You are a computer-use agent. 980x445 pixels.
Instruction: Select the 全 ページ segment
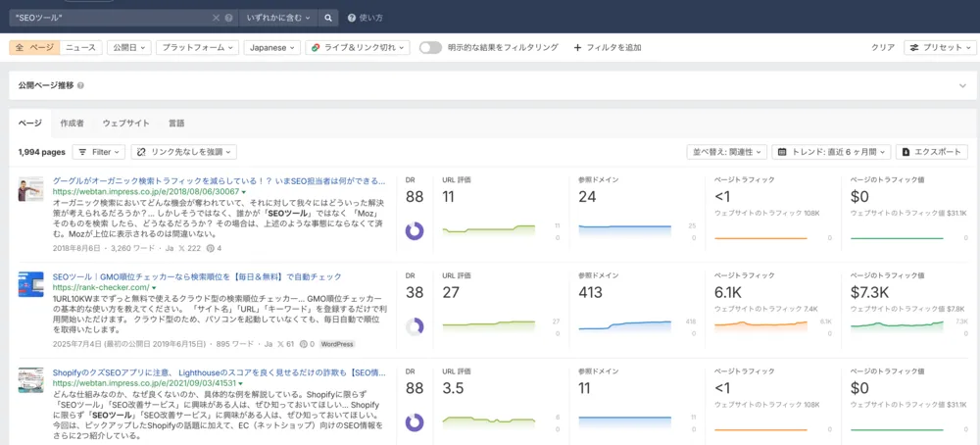pos(34,47)
